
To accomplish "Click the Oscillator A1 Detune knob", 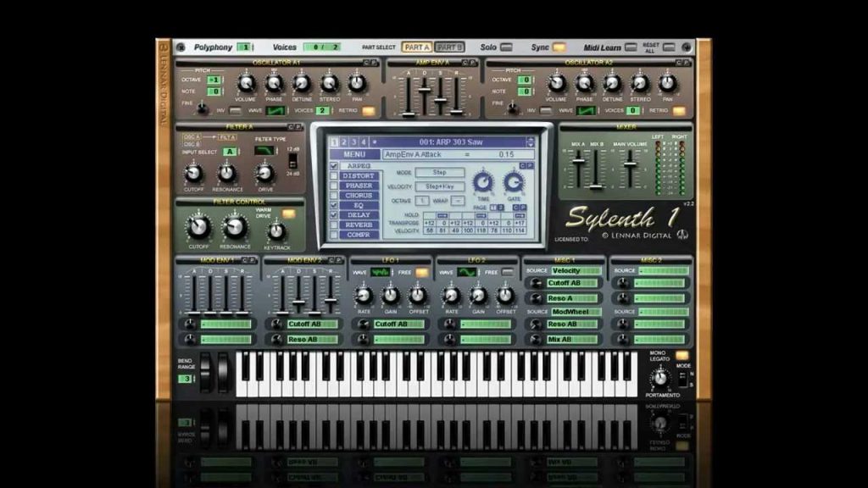I will 302,84.
